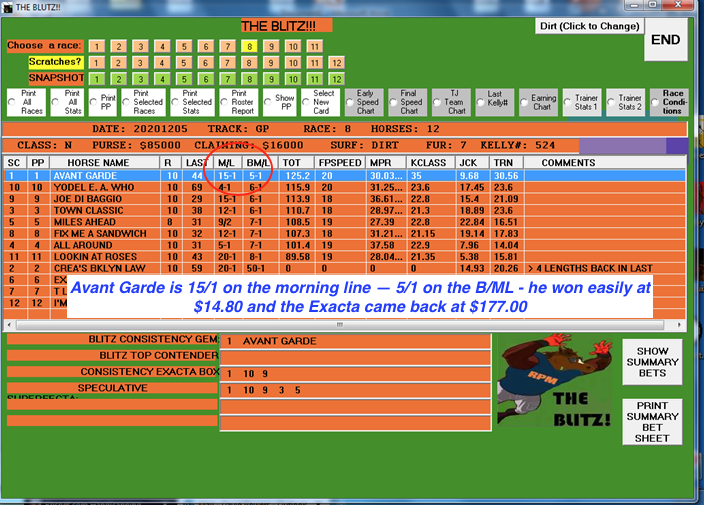Screen dimensions: 704x505
Task: Choose race 5 button
Action: click(184, 46)
